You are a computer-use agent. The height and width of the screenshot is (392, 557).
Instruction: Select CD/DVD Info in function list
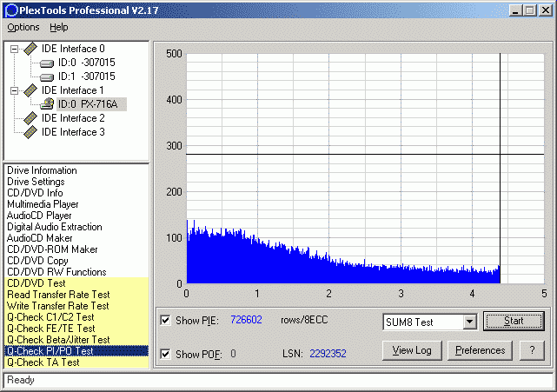point(35,193)
